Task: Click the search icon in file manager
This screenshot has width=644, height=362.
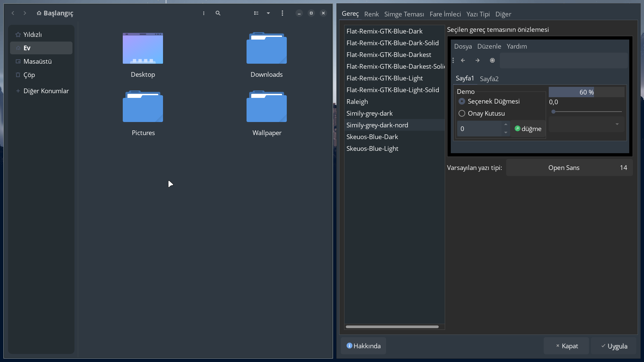Action: [x=218, y=13]
